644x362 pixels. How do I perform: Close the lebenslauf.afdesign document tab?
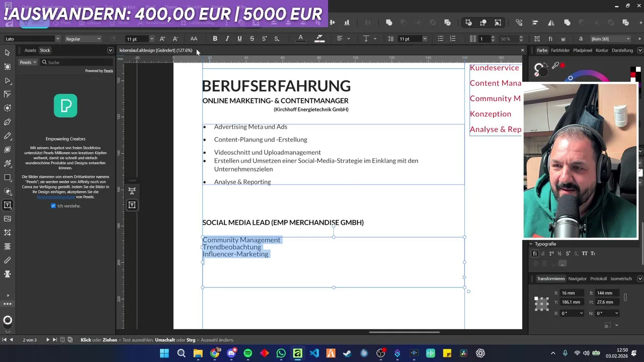(x=522, y=50)
